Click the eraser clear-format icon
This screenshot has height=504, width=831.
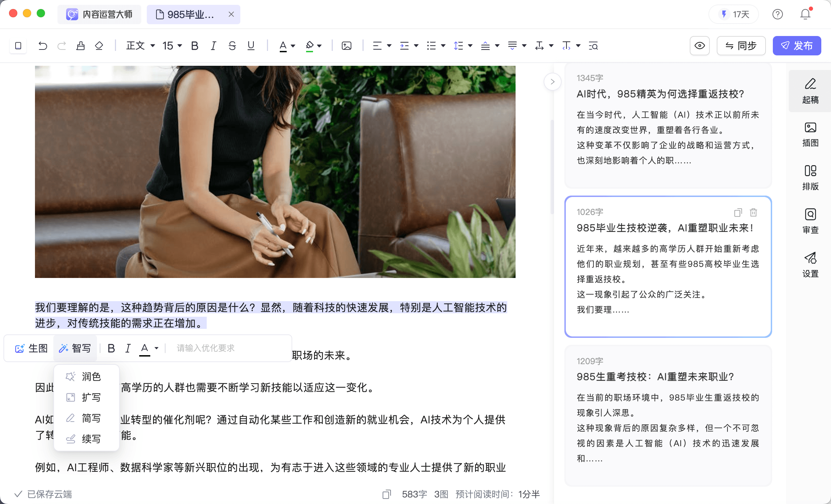[x=99, y=46]
